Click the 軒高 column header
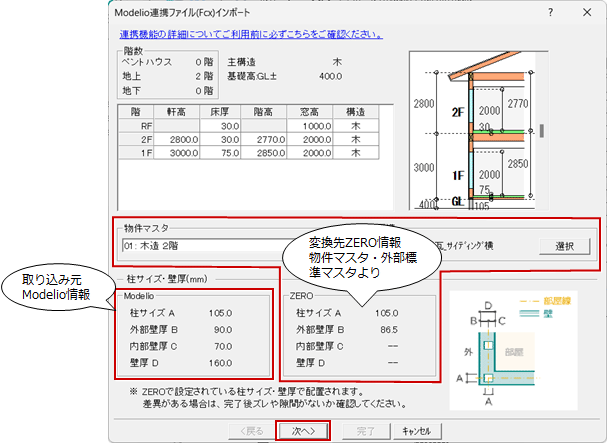 [x=177, y=112]
